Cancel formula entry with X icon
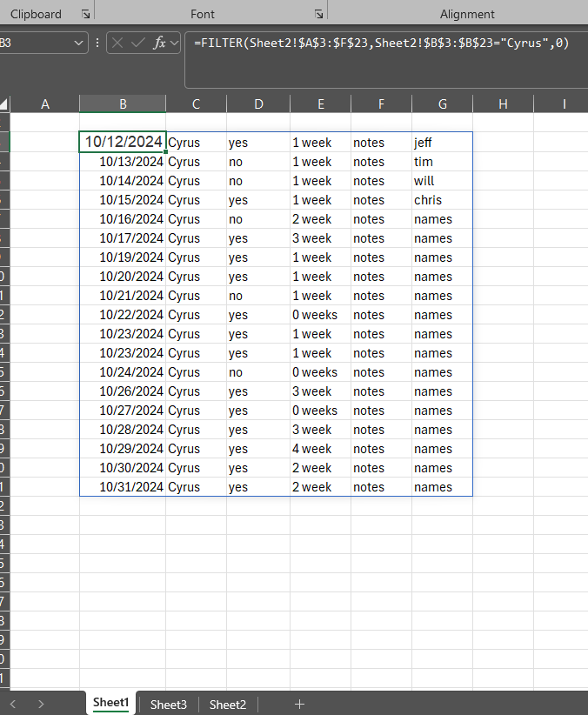This screenshot has width=588, height=715. point(117,43)
